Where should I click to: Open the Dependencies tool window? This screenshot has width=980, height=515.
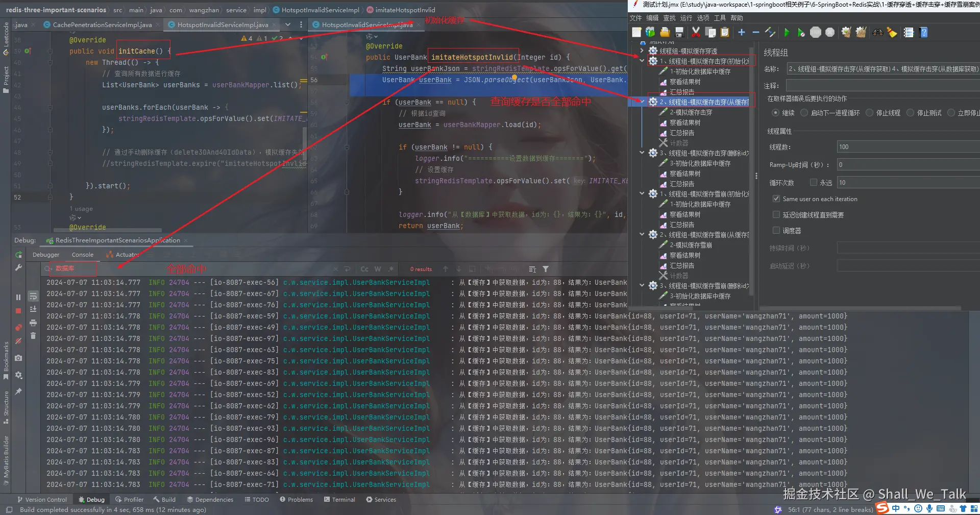coord(210,500)
